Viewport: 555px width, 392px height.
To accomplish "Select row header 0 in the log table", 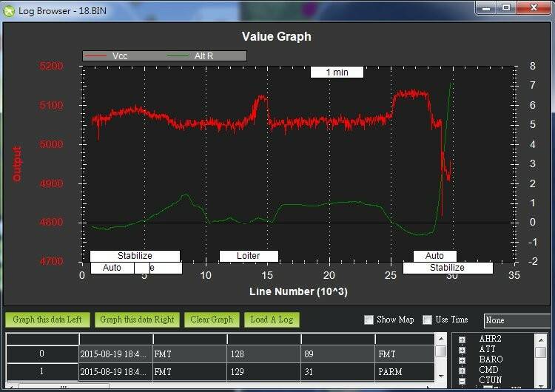I will (42, 354).
